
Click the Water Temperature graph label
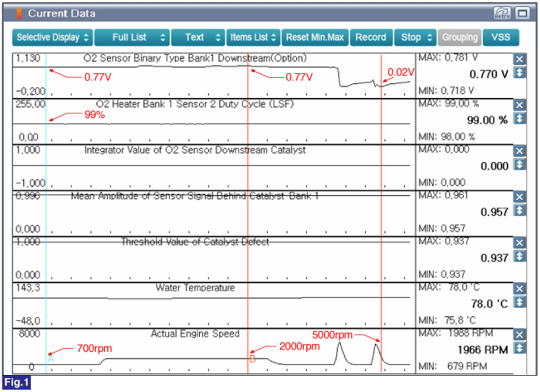click(x=195, y=287)
